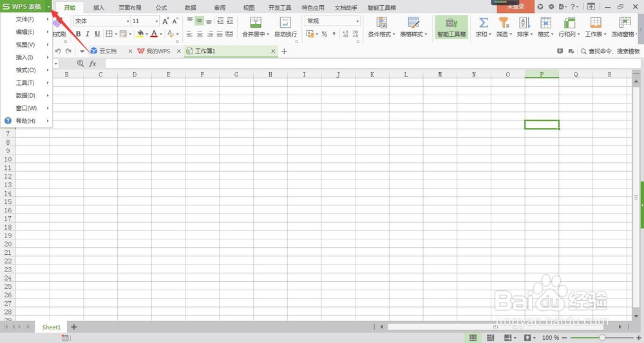This screenshot has width=644, height=343.
Task: Open 格式(O) menu entry
Action: pos(26,70)
